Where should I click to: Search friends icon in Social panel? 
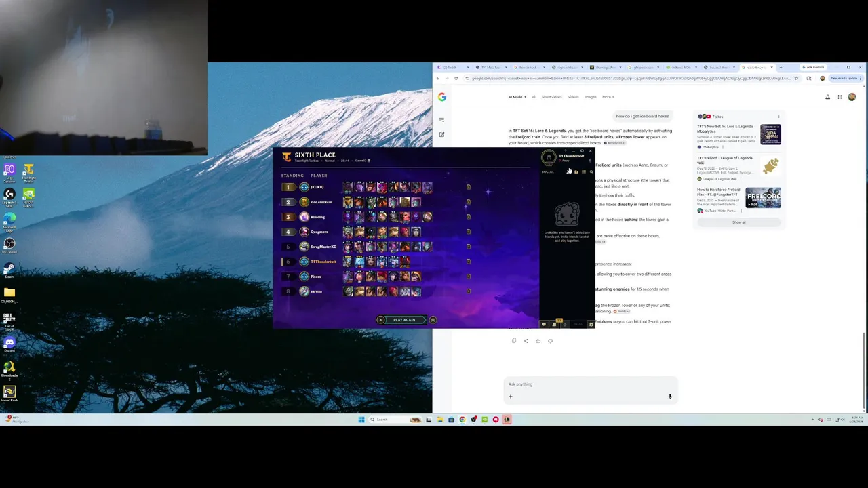click(x=591, y=171)
